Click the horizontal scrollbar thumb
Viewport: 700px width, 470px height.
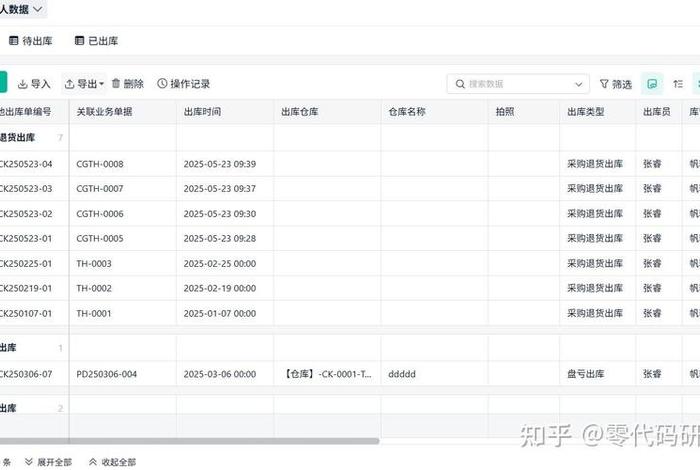click(190, 441)
